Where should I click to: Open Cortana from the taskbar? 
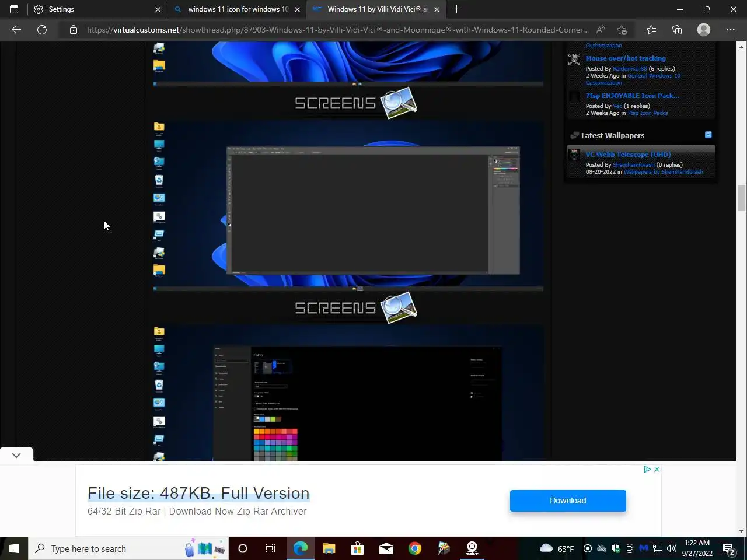243,548
